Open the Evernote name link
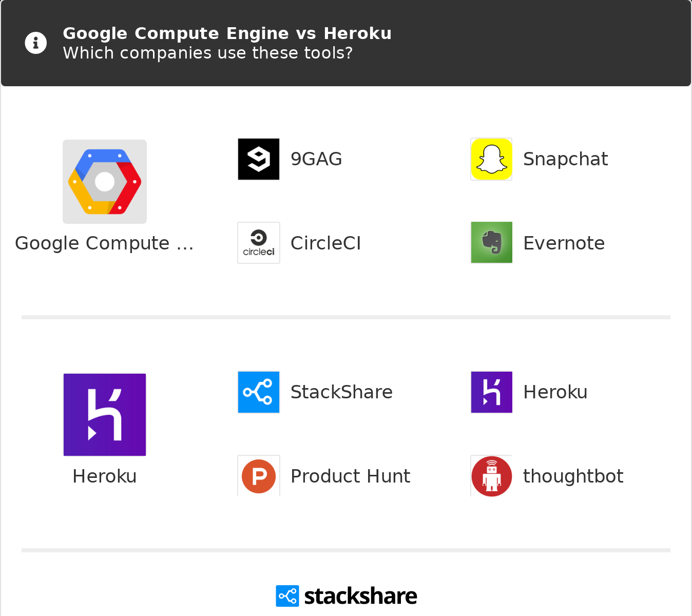Screen dimensions: 692x616 coord(564,243)
